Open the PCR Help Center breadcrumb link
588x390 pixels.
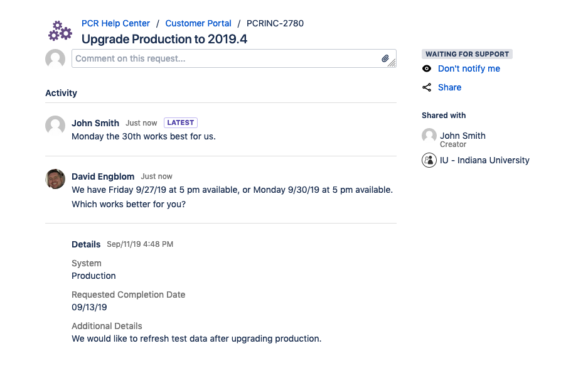[115, 23]
